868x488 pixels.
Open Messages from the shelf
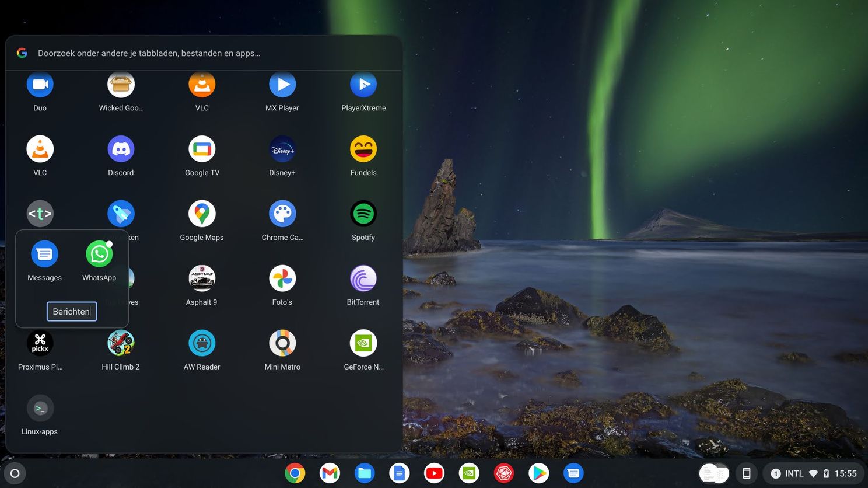[573, 473]
